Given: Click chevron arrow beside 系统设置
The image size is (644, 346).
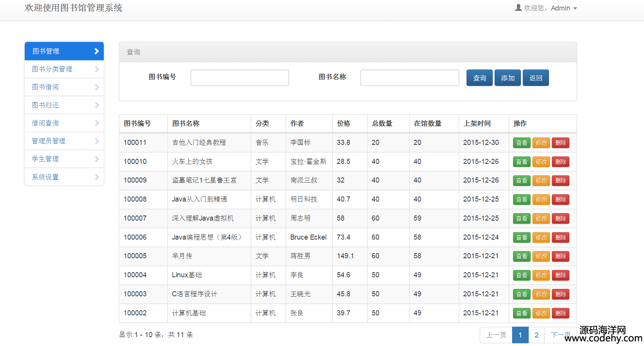Looking at the screenshot, I should [97, 177].
